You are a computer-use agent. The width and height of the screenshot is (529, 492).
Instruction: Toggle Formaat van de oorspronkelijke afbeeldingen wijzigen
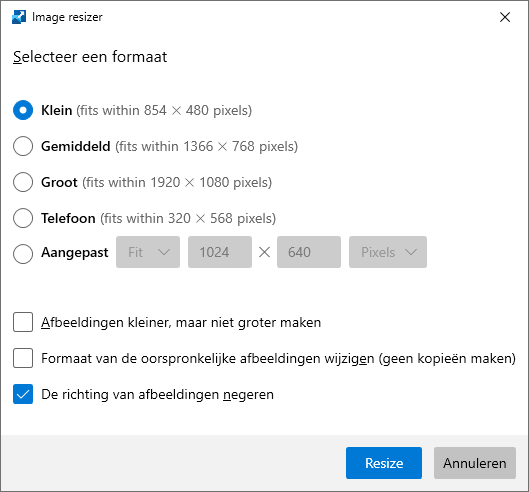click(x=23, y=358)
